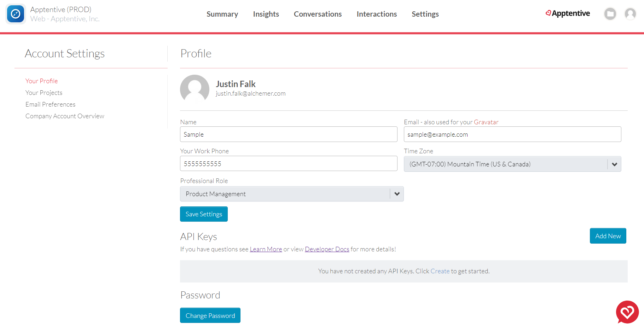This screenshot has width=644, height=325.
Task: Click the Email input field
Action: pyautogui.click(x=512, y=134)
